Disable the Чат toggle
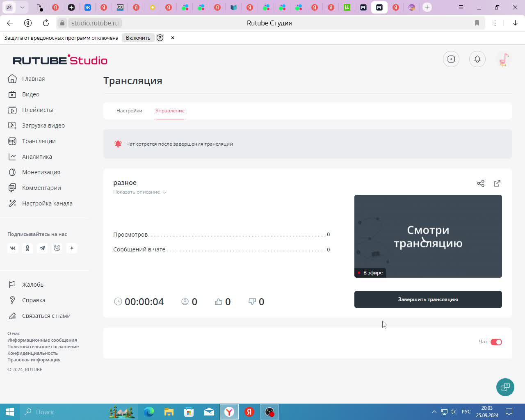The height and width of the screenshot is (420, 525). pyautogui.click(x=496, y=342)
